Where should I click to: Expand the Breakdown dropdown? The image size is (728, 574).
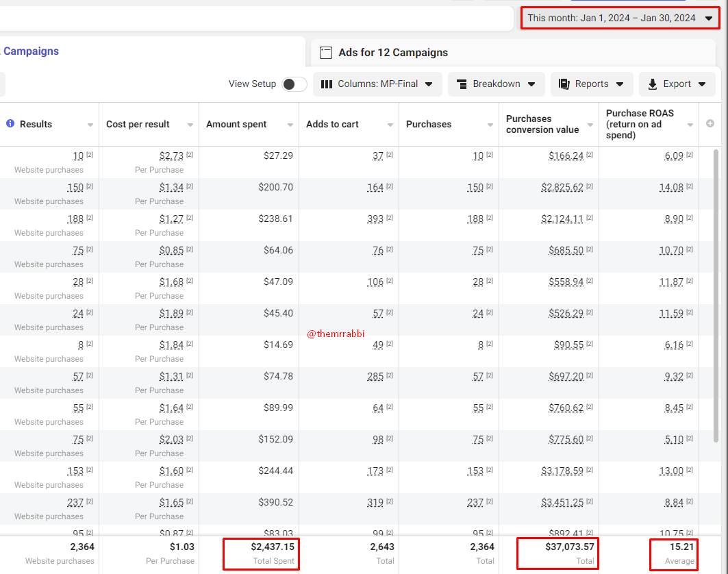pyautogui.click(x=497, y=84)
